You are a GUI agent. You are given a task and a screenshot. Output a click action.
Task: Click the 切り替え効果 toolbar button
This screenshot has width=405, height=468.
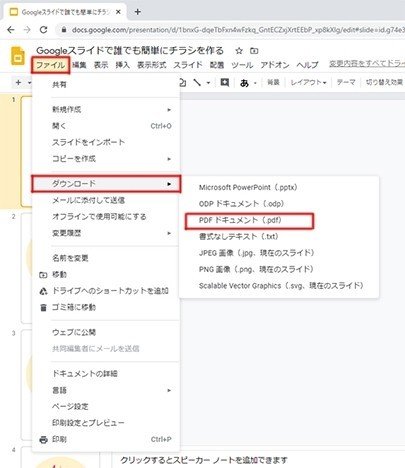click(x=384, y=82)
